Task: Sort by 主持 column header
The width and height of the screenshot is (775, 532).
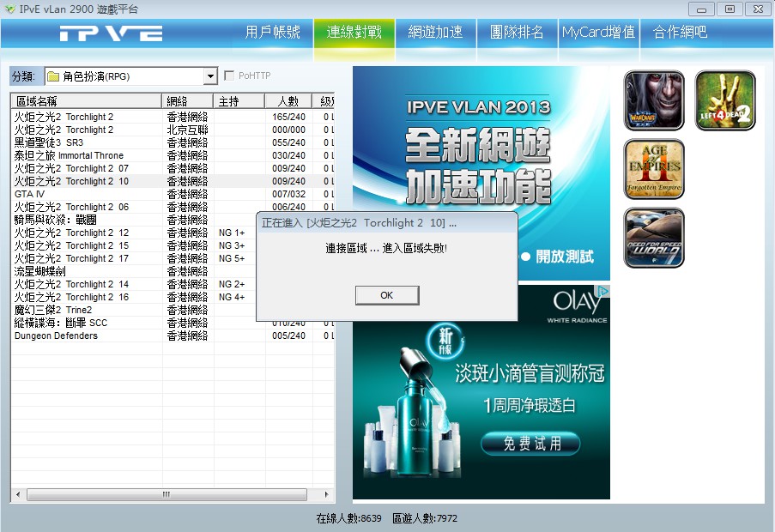Action: 239,100
